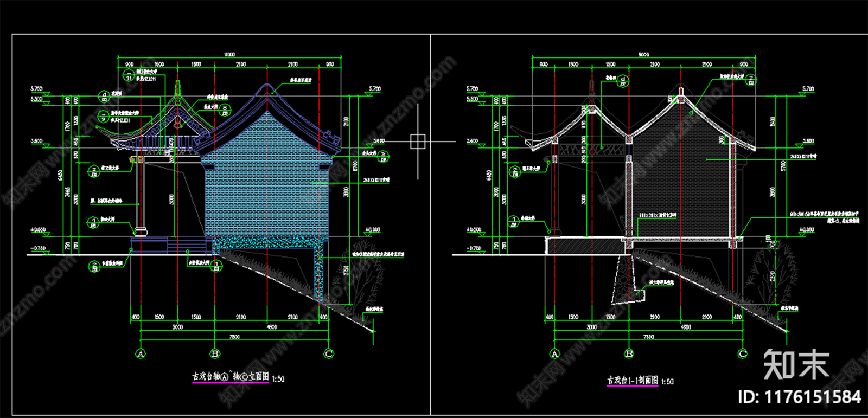Click the '6450' vertical dimension left of the elevation

[60, 175]
